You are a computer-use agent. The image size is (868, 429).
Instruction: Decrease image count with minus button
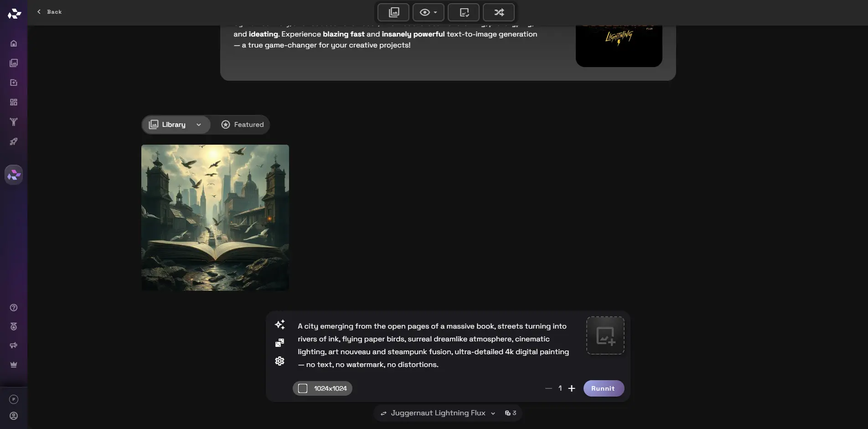pos(548,388)
